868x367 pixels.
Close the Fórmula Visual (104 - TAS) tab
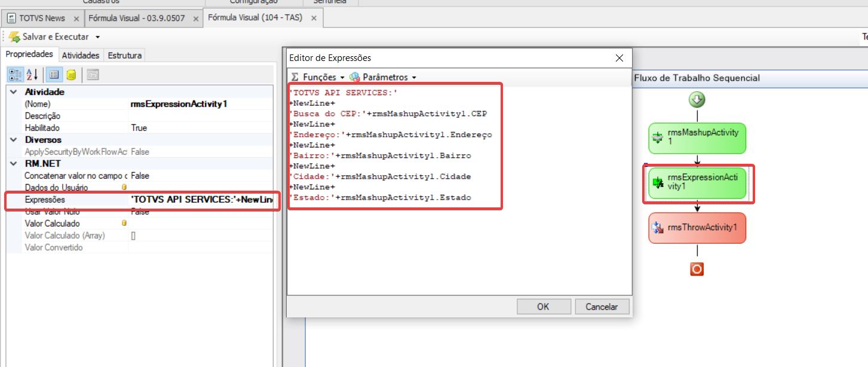pyautogui.click(x=315, y=19)
